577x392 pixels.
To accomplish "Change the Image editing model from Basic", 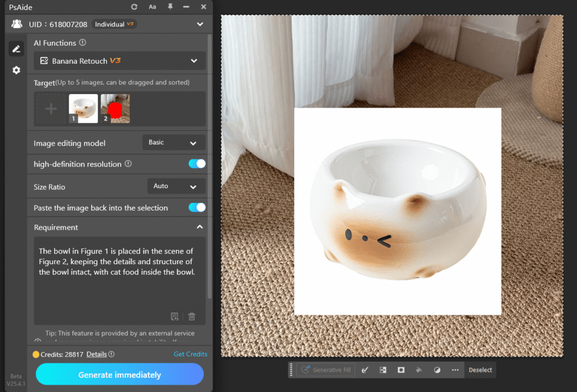I will pos(174,142).
